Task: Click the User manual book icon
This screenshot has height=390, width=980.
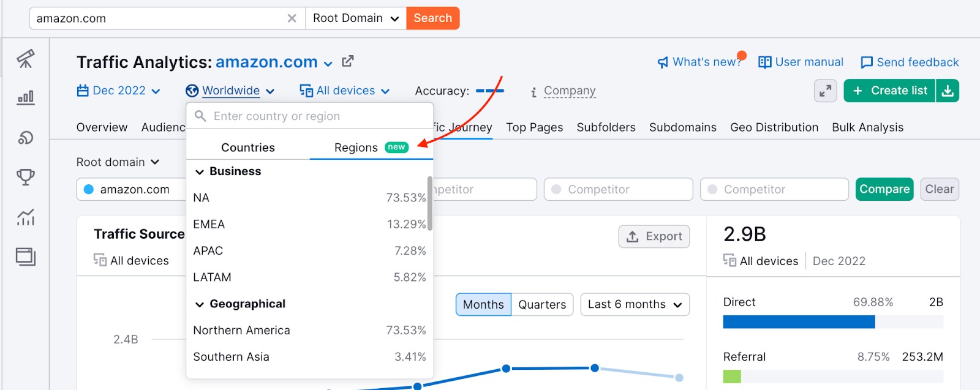Action: click(764, 62)
